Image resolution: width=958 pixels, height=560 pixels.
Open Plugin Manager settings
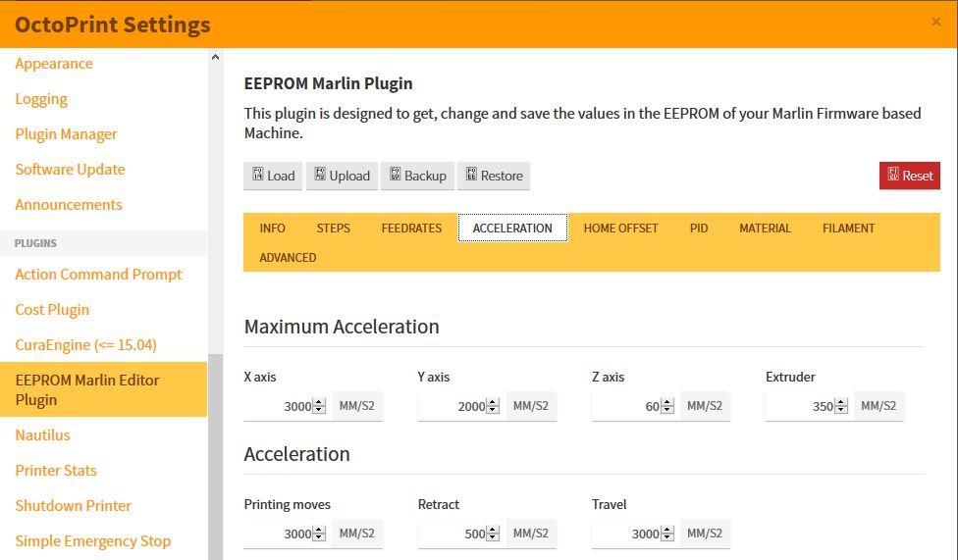[66, 133]
